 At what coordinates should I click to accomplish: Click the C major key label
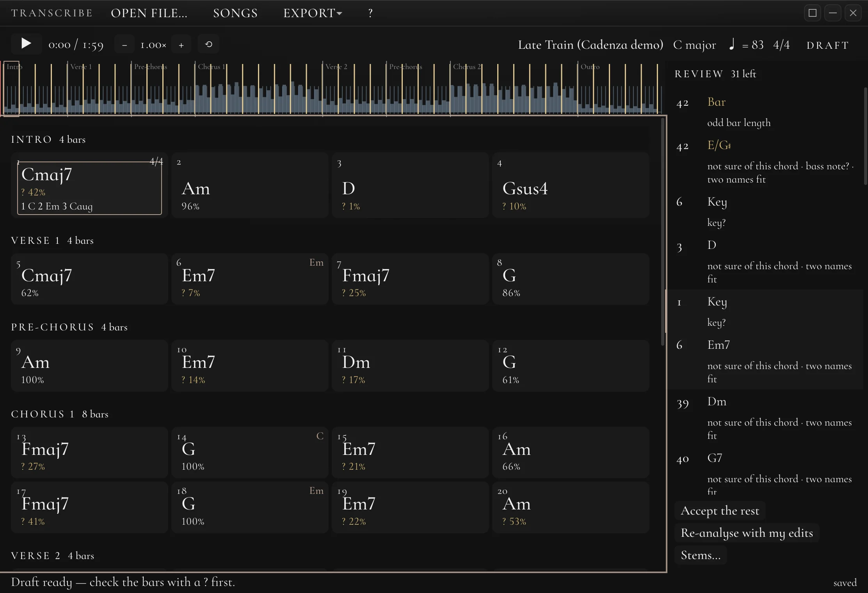click(695, 45)
